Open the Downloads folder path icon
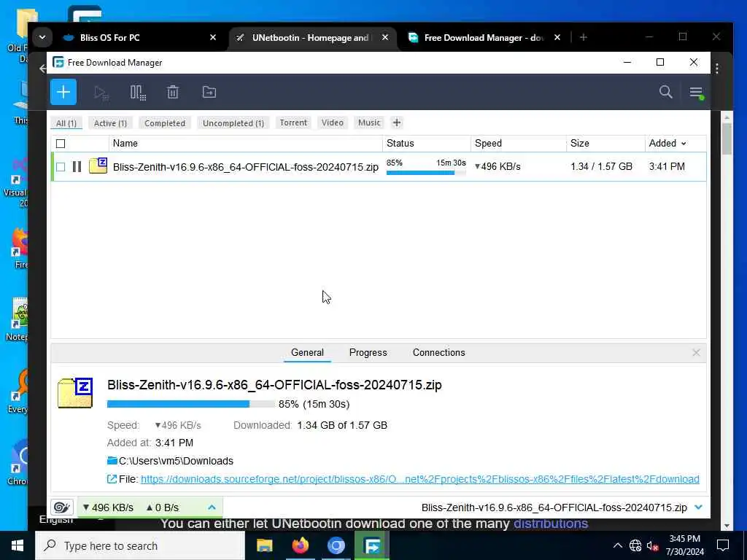 [112, 461]
